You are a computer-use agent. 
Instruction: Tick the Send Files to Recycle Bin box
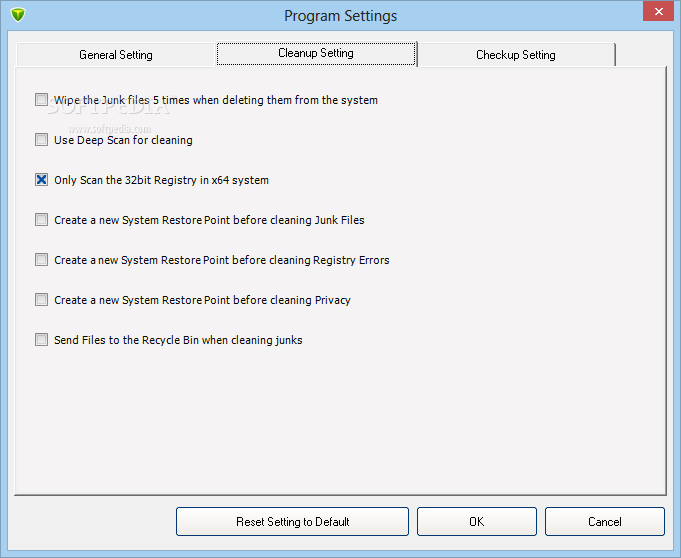tap(41, 339)
